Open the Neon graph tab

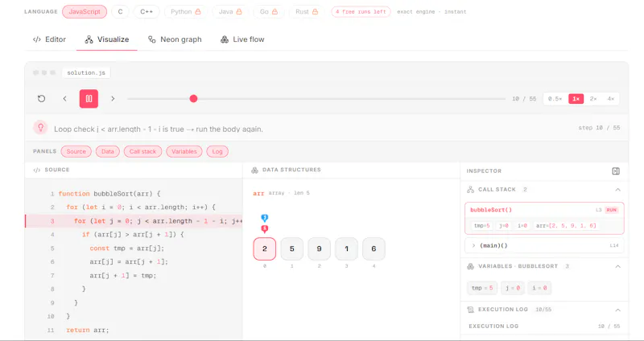coord(175,39)
